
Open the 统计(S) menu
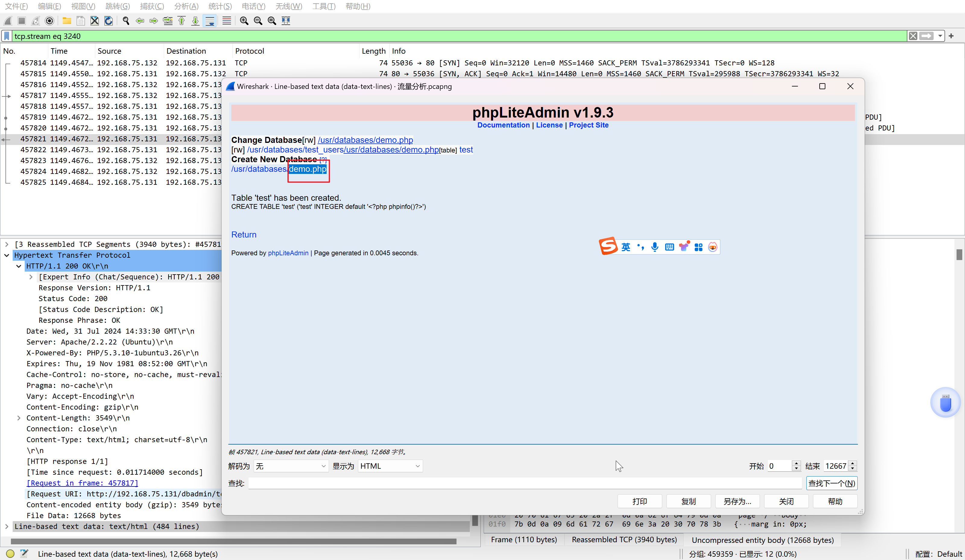[x=220, y=6]
